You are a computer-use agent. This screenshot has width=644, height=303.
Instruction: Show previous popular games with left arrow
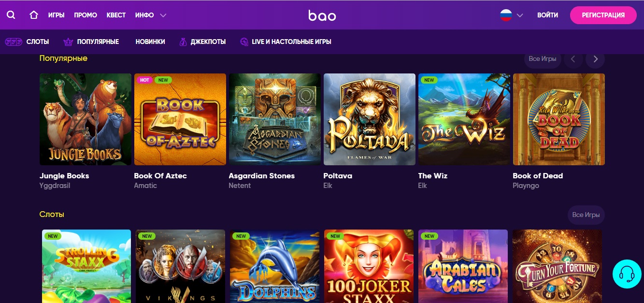pyautogui.click(x=573, y=59)
